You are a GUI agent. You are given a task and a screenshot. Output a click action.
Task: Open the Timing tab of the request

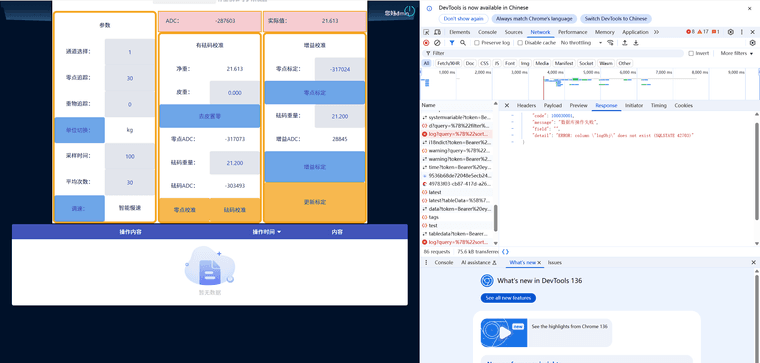pos(659,105)
